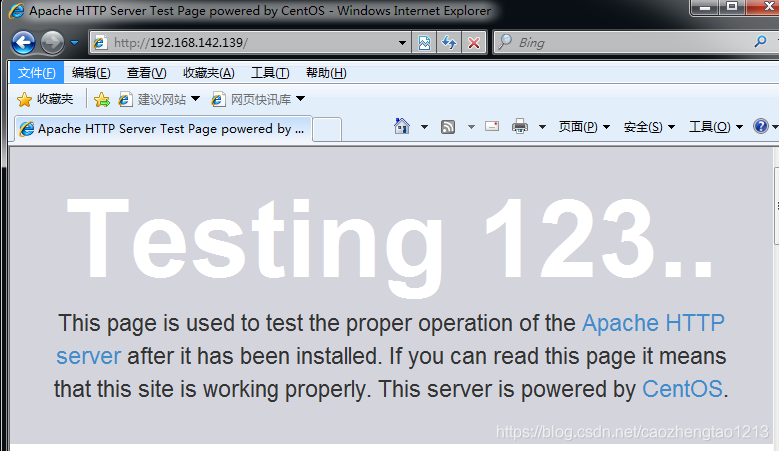Print the page with the printer icon
This screenshot has height=451, width=779.
coord(520,127)
